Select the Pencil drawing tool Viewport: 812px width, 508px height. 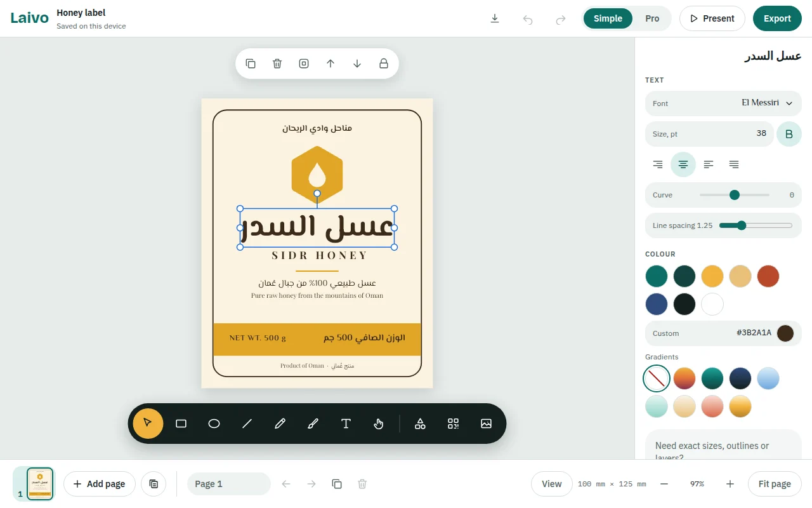(280, 424)
